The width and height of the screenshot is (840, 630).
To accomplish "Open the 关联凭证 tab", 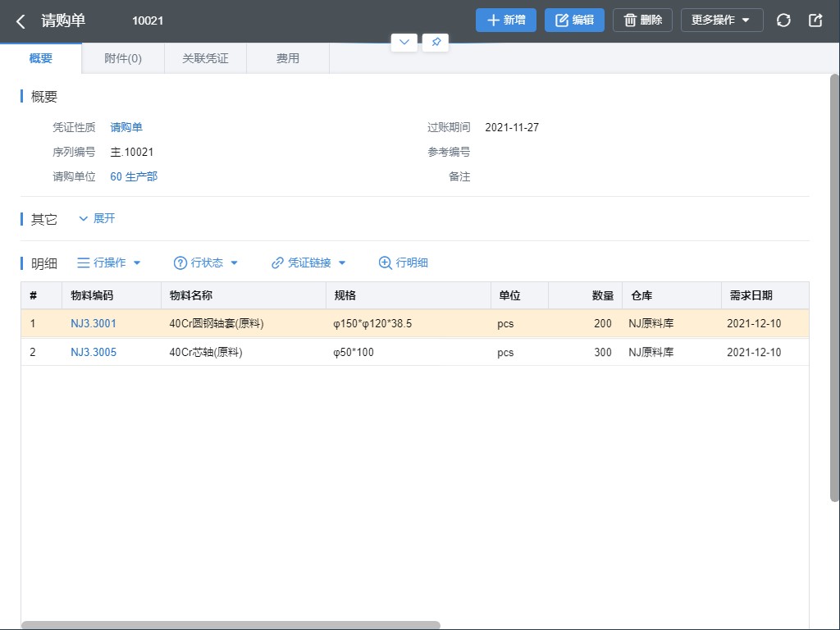I will (x=205, y=58).
